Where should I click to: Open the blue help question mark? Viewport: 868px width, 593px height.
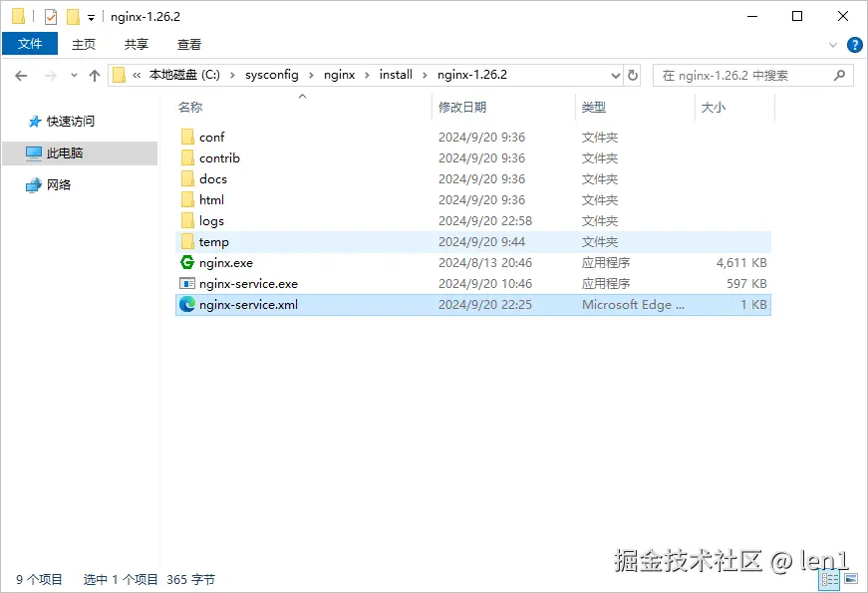(x=855, y=45)
